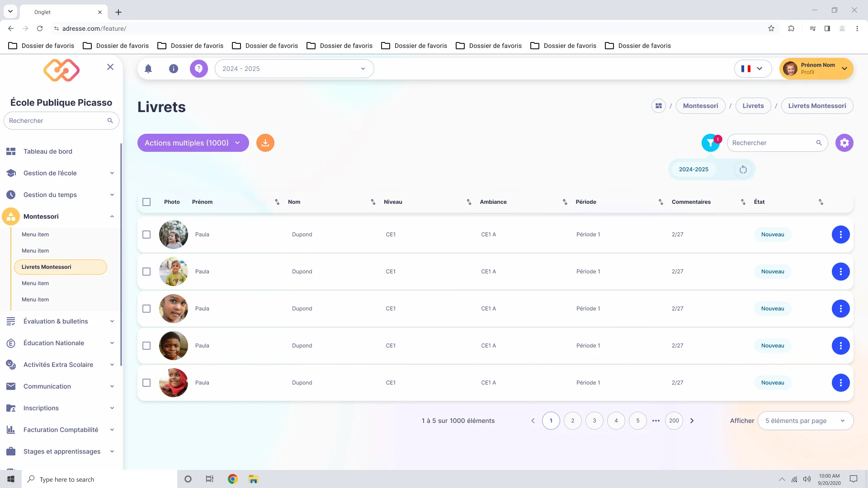Sort table by Ambiance column arrows

click(565, 202)
